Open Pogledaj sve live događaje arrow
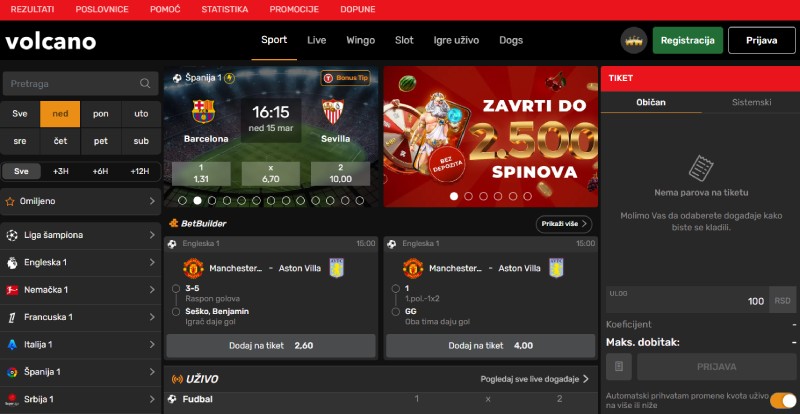Viewport: 800px width, 414px height. click(586, 379)
